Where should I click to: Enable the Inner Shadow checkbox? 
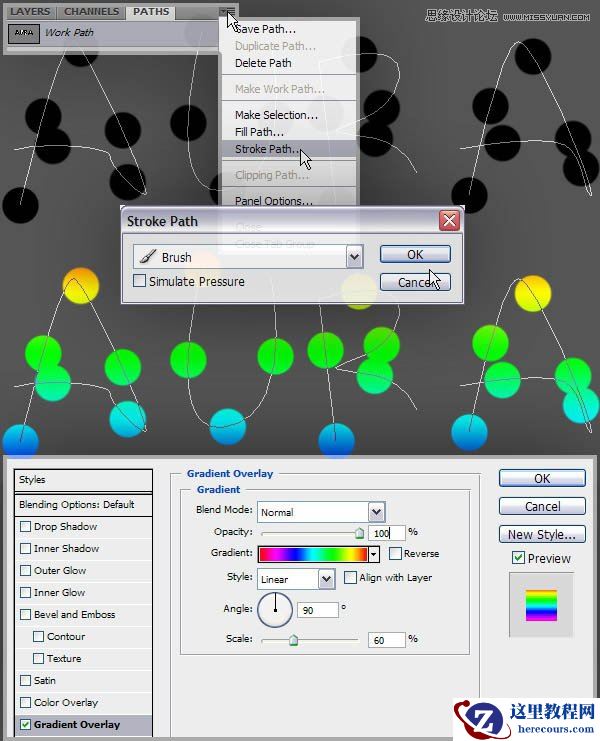[x=26, y=548]
